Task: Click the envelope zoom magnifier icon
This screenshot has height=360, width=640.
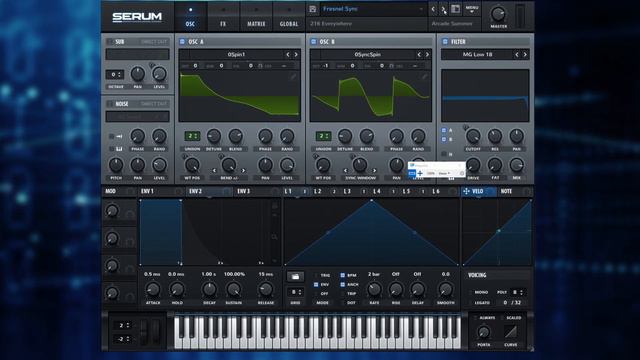Action: (275, 237)
